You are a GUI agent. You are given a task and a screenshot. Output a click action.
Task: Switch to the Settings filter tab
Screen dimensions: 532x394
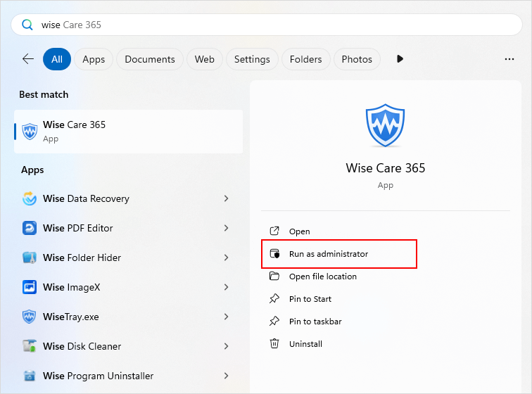[x=252, y=59]
